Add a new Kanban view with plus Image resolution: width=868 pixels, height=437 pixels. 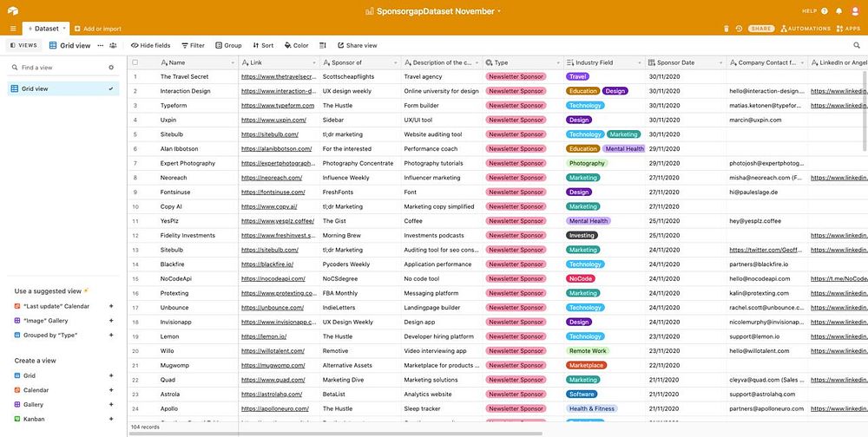pos(111,419)
